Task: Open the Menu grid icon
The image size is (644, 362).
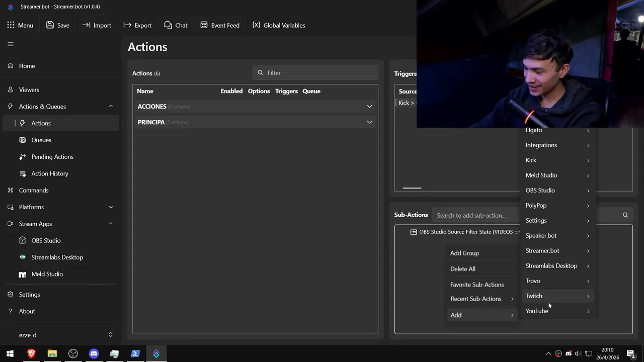Action: pyautogui.click(x=11, y=25)
